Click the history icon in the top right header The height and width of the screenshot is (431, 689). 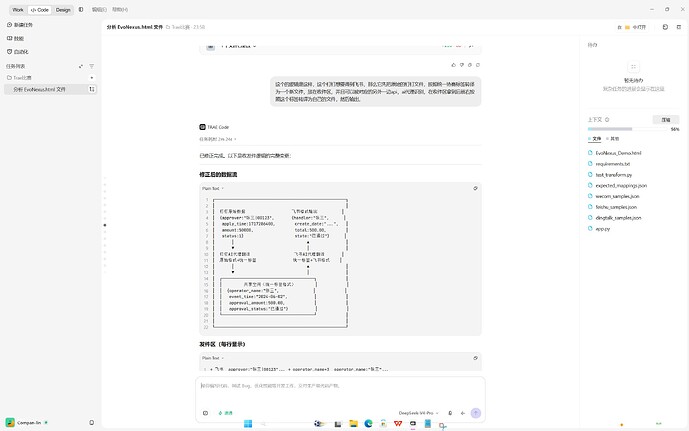tap(665, 27)
